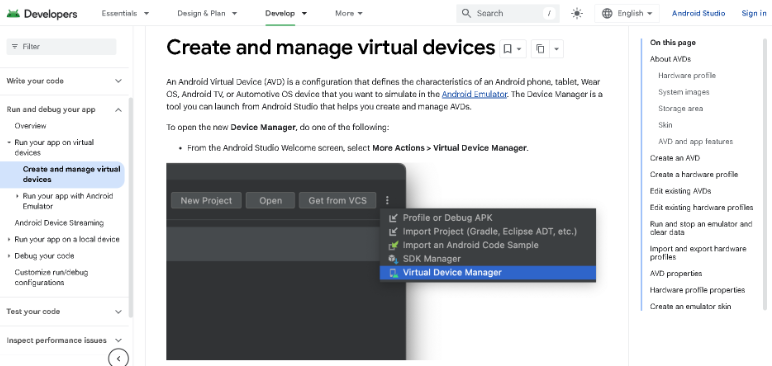Jump to Hardware profile section
Screen dimensions: 772x366
[687, 75]
